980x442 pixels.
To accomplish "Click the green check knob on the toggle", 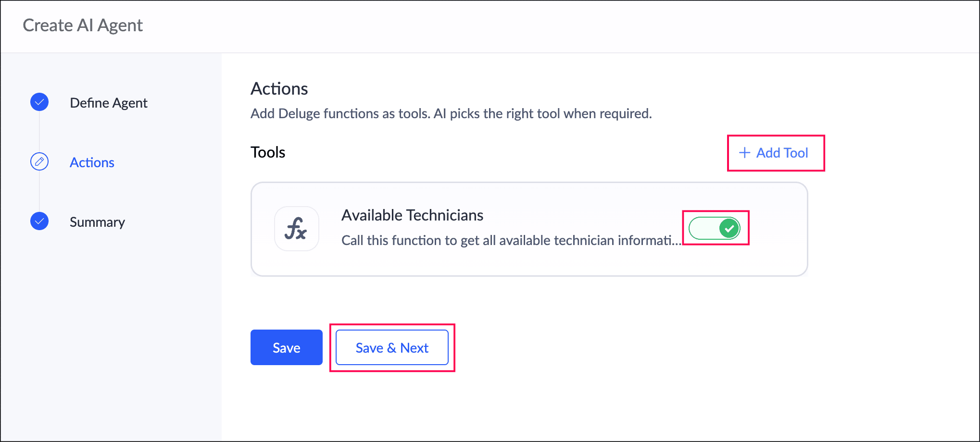I will pyautogui.click(x=729, y=228).
